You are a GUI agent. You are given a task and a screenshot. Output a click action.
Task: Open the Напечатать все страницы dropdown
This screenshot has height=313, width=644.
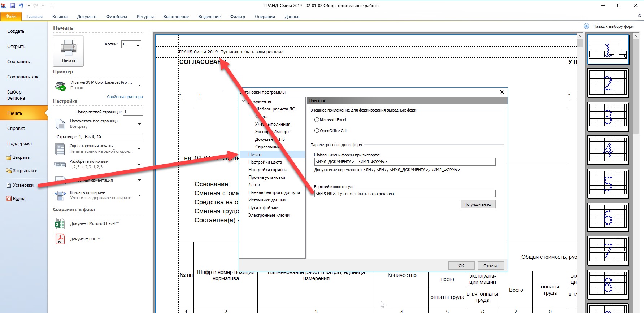pyautogui.click(x=139, y=124)
